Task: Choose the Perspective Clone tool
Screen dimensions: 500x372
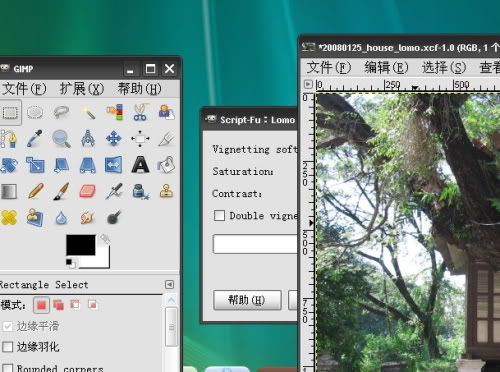Action: click(x=35, y=218)
